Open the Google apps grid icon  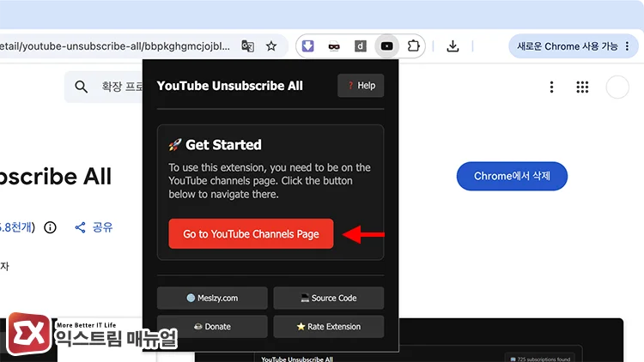tap(582, 87)
